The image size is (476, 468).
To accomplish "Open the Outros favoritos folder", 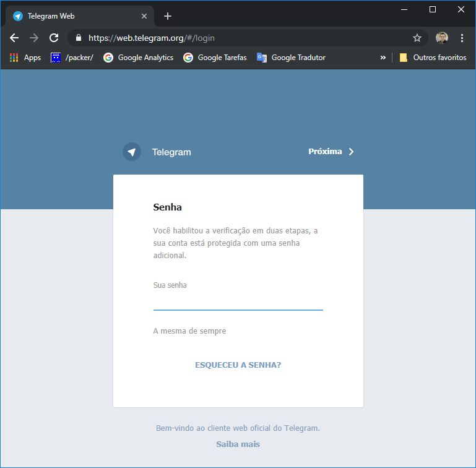I will 433,58.
